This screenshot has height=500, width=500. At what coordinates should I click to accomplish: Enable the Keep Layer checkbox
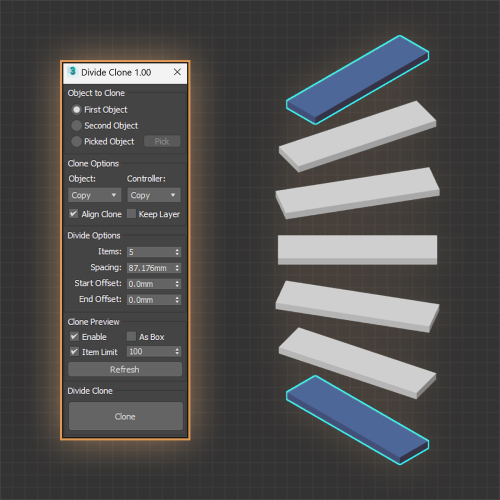(x=131, y=213)
